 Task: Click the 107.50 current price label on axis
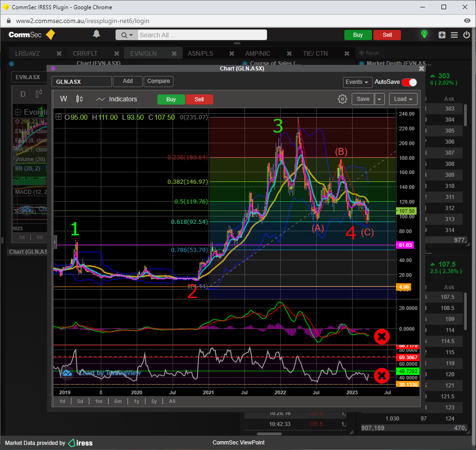click(406, 211)
